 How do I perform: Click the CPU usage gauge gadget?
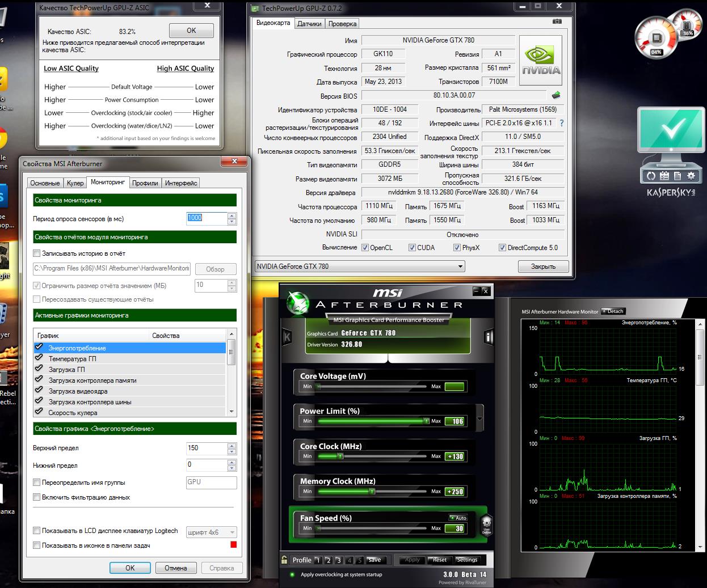[x=657, y=38]
